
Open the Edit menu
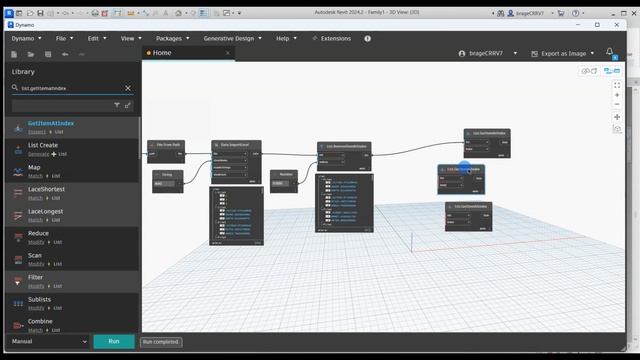pos(97,38)
